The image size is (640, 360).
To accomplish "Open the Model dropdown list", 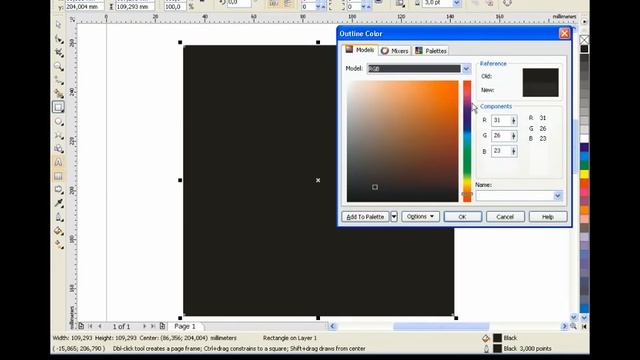I will point(466,69).
